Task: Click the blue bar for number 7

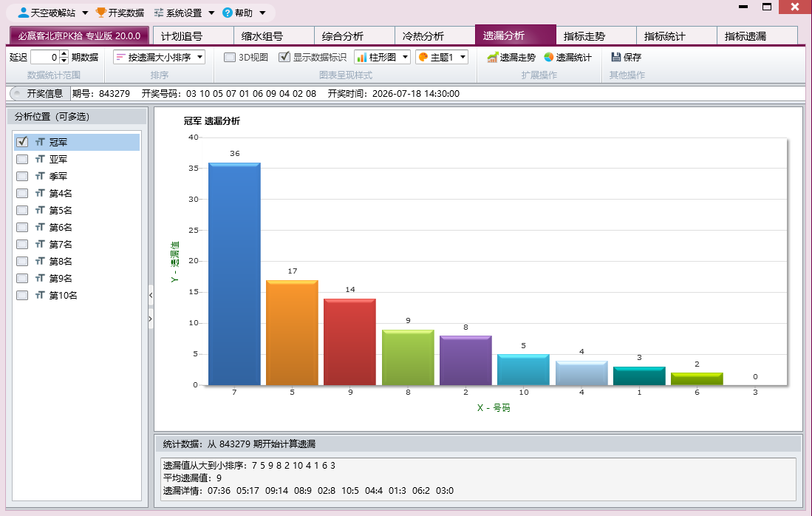Action: pos(234,274)
